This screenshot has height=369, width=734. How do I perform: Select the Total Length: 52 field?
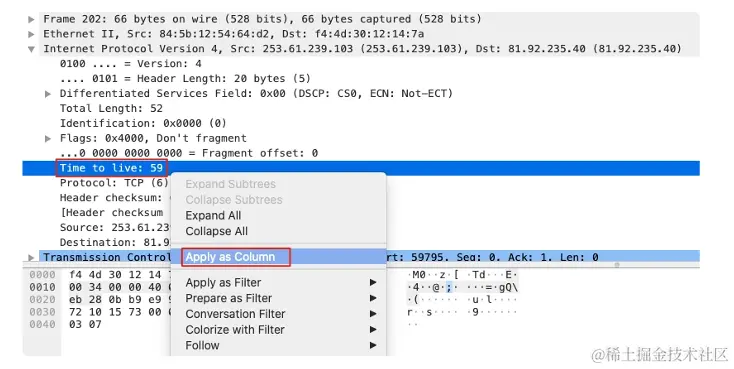111,109
